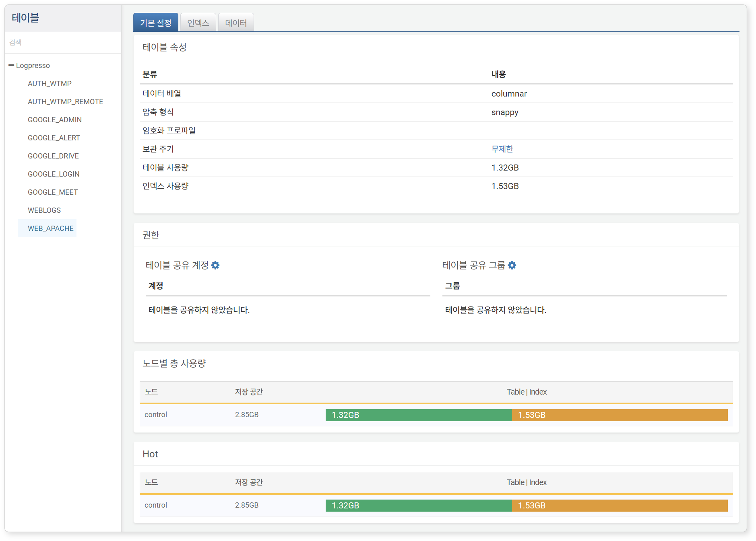Click green 1.32GB bar in Hot section
Screen dimensions: 756x541
coord(419,506)
